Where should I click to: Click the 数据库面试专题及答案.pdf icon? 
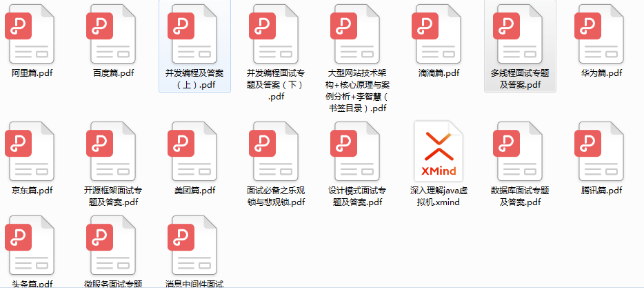518,151
